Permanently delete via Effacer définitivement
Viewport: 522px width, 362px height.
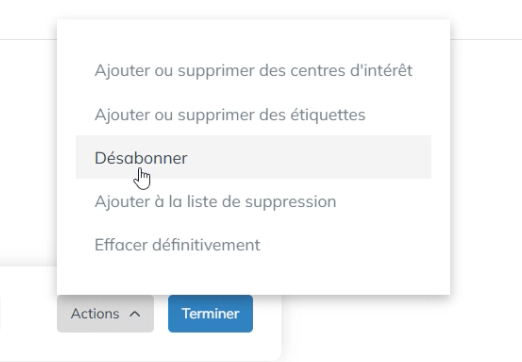pos(253,245)
